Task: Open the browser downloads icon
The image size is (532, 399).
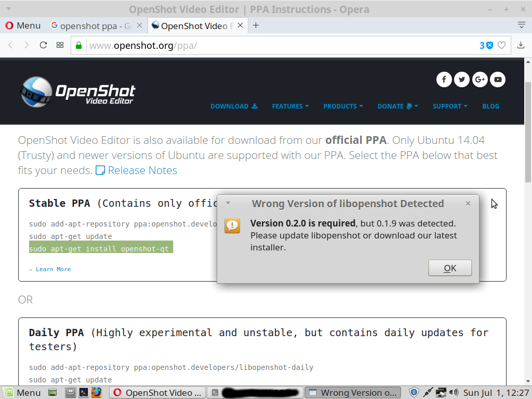Action: coord(521,45)
